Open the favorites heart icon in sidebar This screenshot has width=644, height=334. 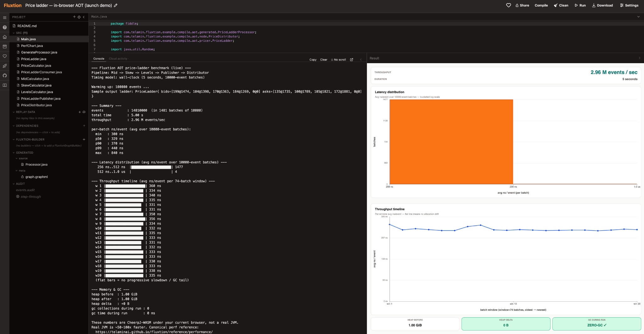[x=5, y=56]
